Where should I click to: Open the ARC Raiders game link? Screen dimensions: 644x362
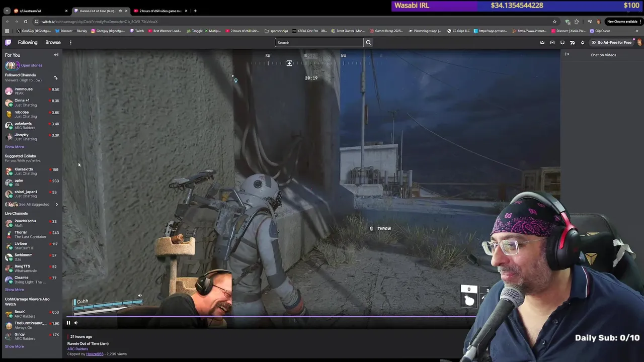point(77,349)
